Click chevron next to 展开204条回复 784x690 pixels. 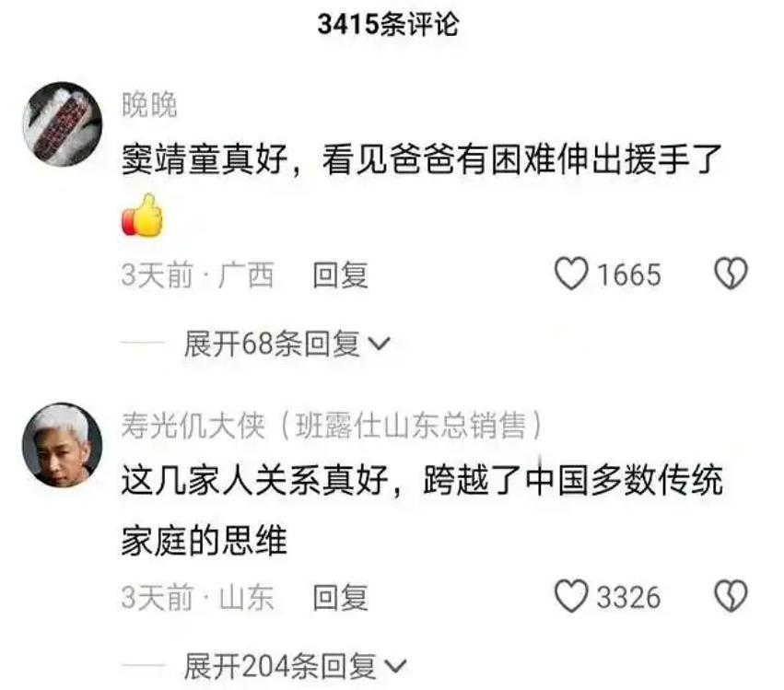pos(395,666)
